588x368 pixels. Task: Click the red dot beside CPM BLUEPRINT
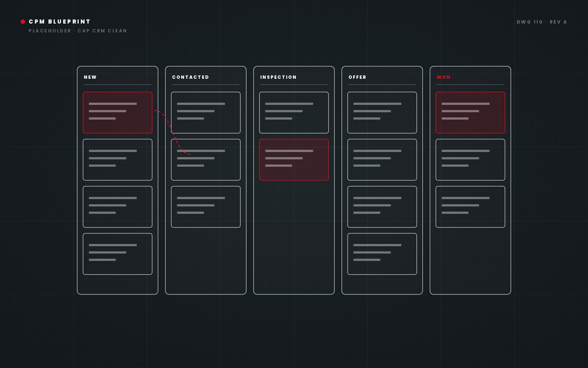[23, 22]
